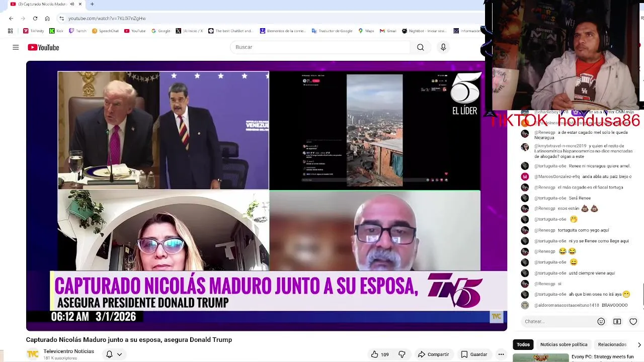Viewport: 644px width, 362px height.
Task: Click video title below player
Action: tap(129, 340)
